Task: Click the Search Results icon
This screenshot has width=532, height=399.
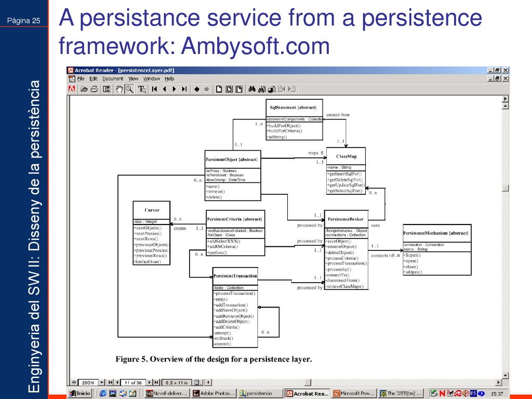Action: click(x=271, y=89)
